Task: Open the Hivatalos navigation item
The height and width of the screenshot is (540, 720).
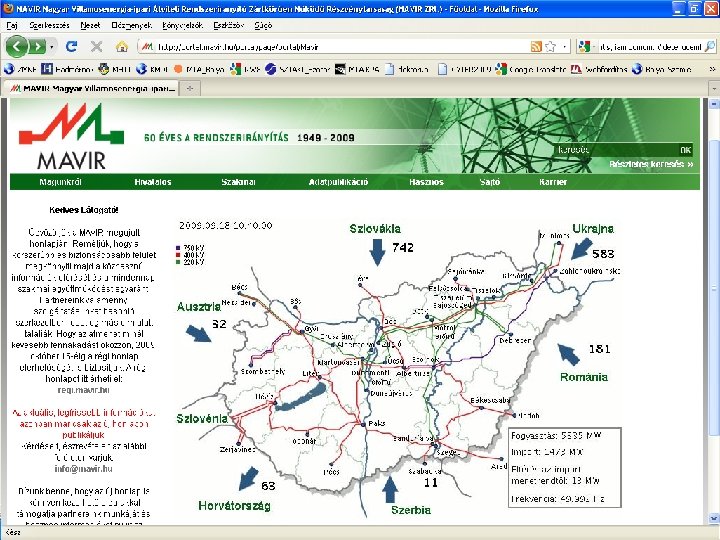Action: [153, 182]
